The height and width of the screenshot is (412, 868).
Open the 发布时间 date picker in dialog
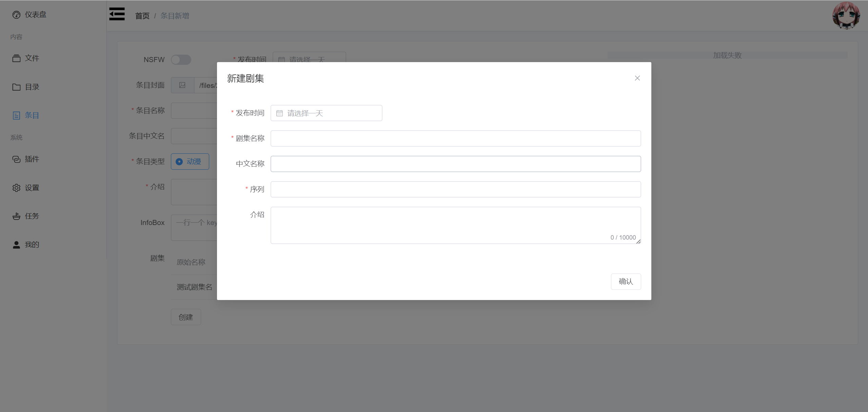pos(326,113)
